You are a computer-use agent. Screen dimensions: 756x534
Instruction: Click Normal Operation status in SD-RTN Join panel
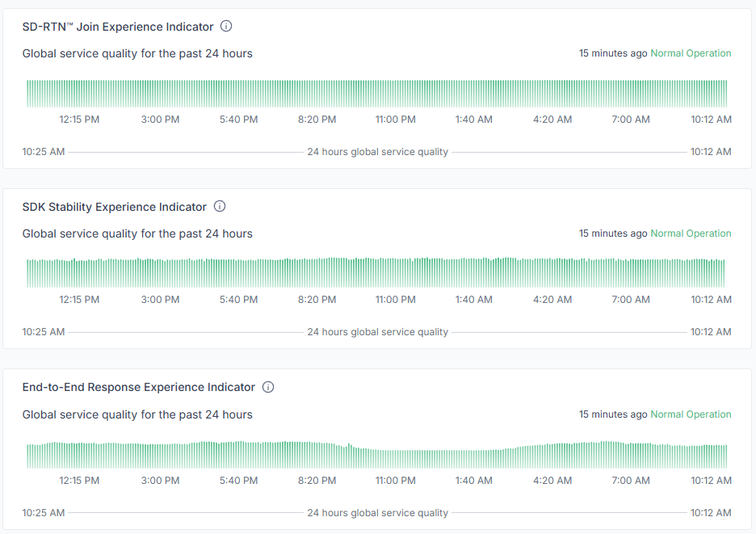tap(691, 53)
